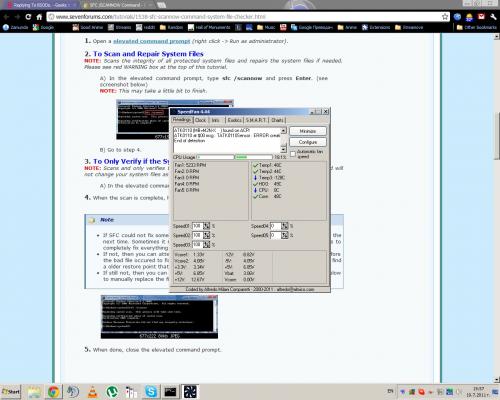Image resolution: width=500 pixels, height=400 pixels.
Task: Select SpeedFan Clock tab
Action: coord(200,120)
